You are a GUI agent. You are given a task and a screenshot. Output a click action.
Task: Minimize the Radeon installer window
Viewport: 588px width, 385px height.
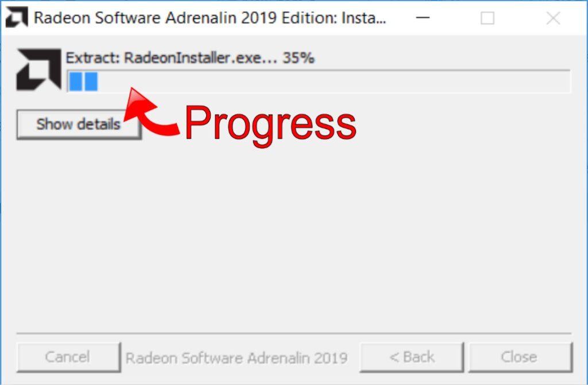[423, 18]
